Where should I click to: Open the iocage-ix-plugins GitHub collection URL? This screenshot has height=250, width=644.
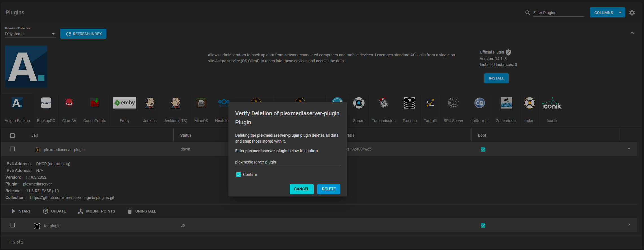coord(72,198)
